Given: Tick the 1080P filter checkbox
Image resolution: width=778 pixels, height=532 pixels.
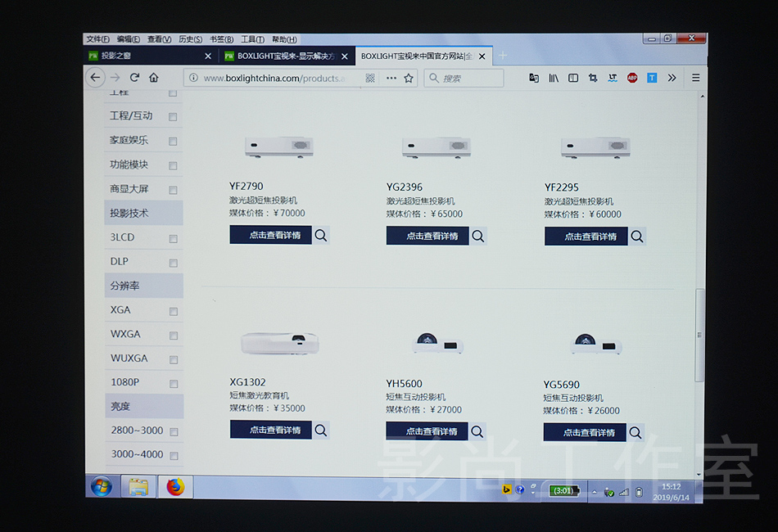Looking at the screenshot, I should pyautogui.click(x=173, y=384).
